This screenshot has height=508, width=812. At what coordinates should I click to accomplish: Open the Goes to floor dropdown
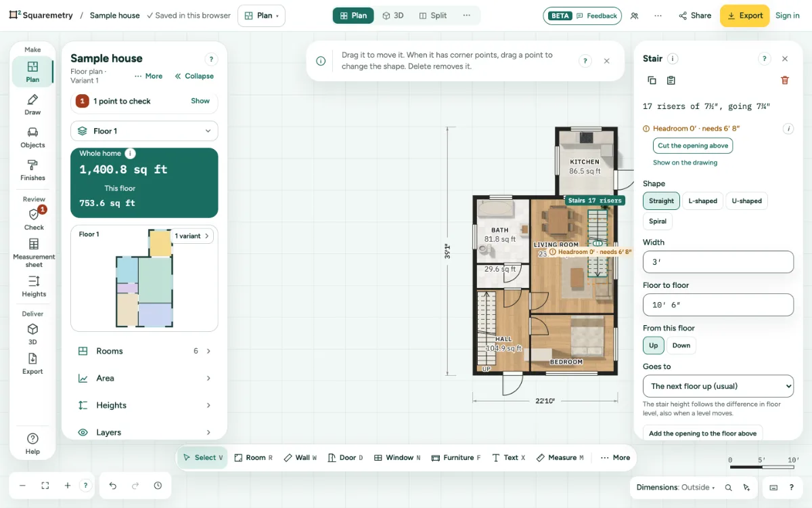click(718, 386)
